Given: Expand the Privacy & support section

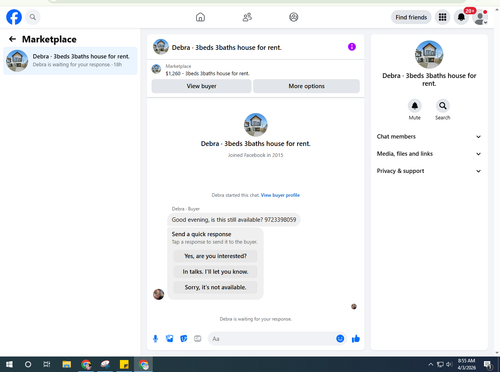Looking at the screenshot, I should pyautogui.click(x=429, y=171).
